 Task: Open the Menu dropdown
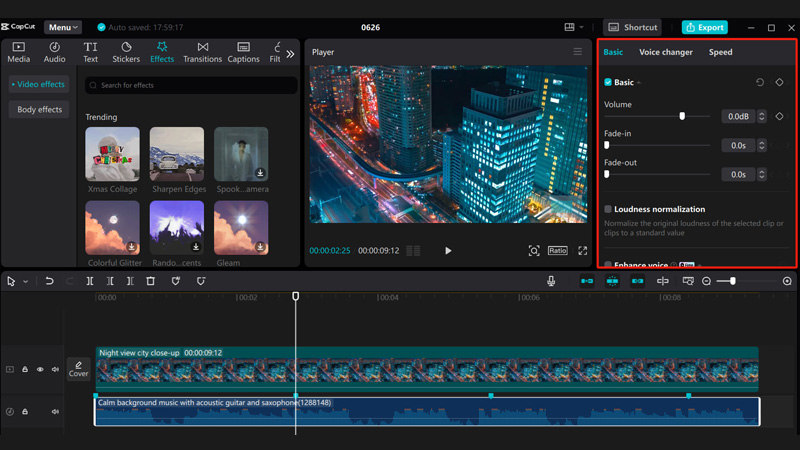[63, 27]
